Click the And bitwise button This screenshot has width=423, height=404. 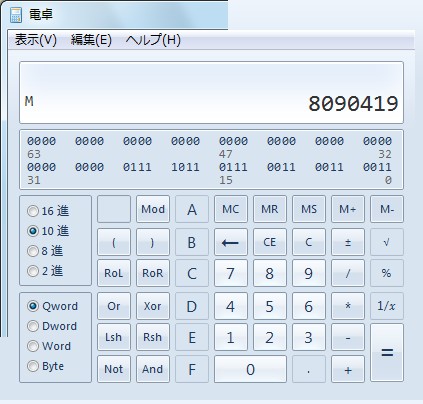coord(153,369)
